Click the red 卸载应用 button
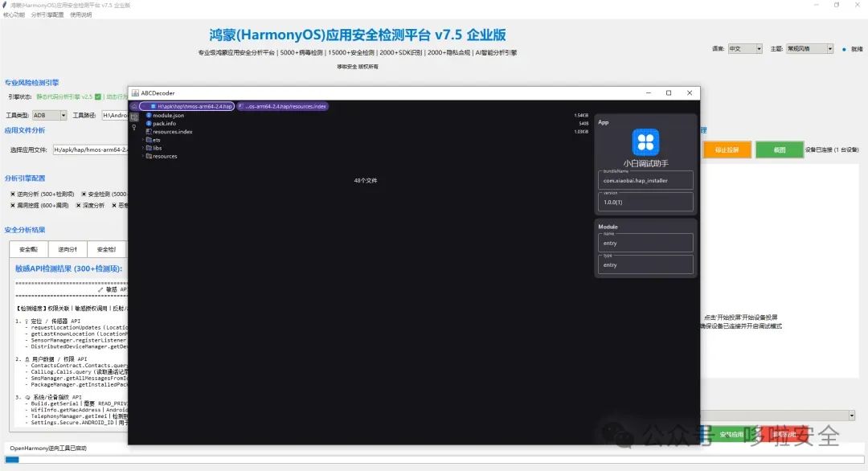Viewport: 868px width, 471px height. [x=785, y=435]
